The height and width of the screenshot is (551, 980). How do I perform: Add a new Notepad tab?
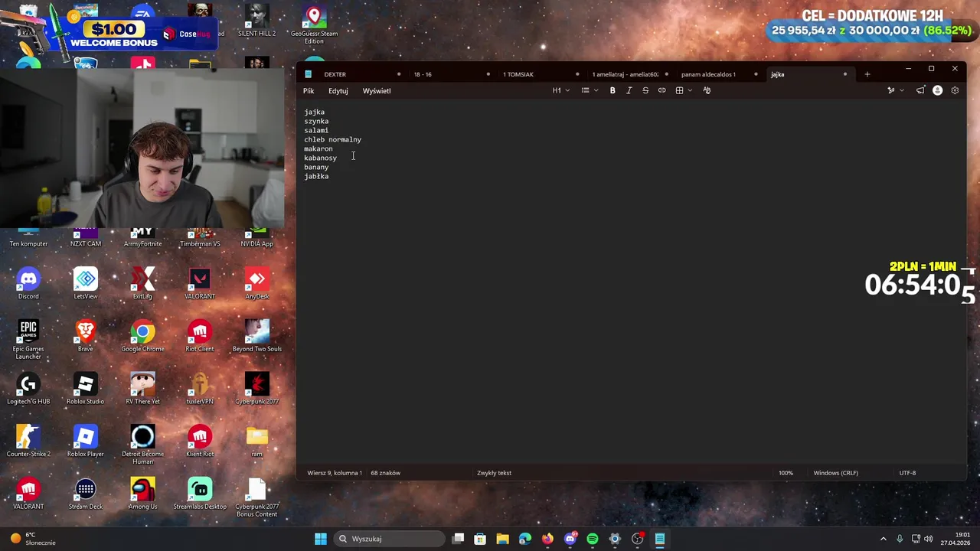click(x=867, y=74)
